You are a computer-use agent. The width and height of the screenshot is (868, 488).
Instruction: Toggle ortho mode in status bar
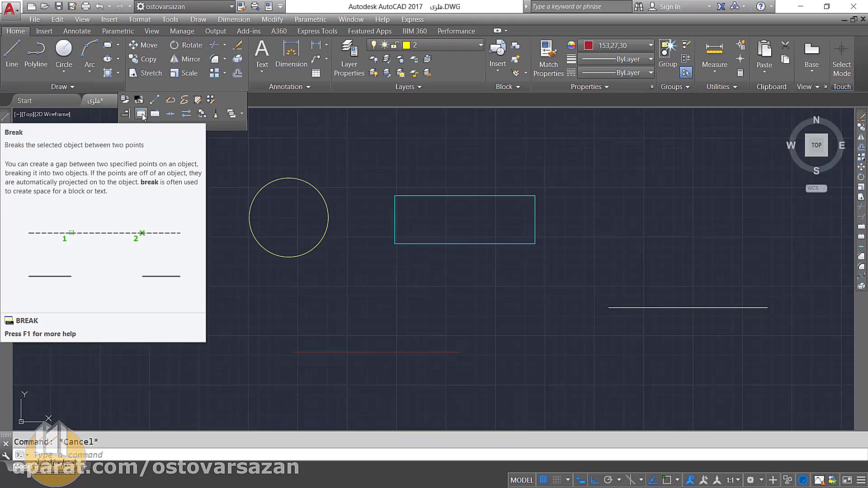pyautogui.click(x=594, y=480)
